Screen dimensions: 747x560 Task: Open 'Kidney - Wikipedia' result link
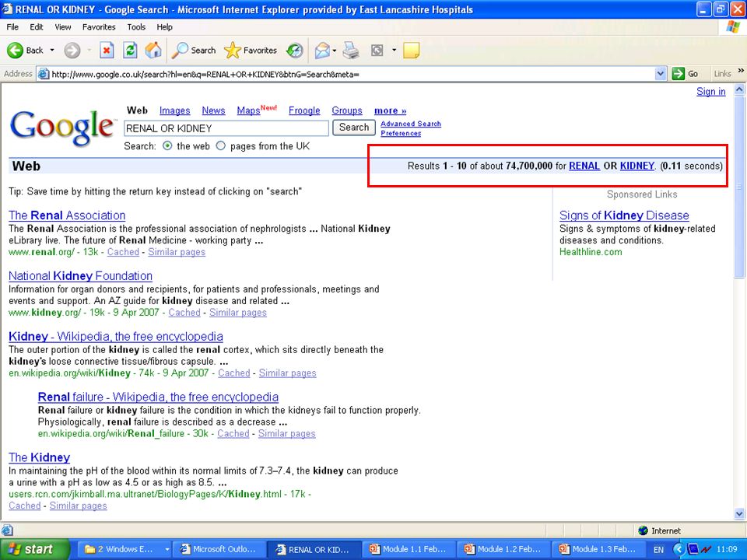click(x=116, y=336)
